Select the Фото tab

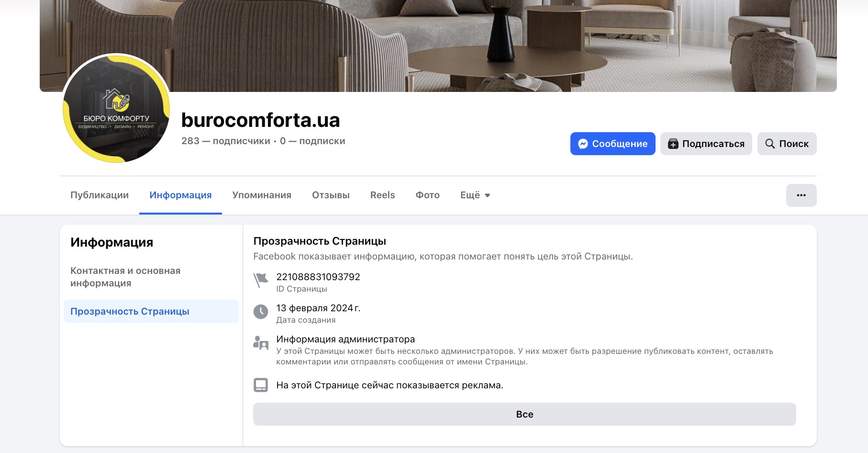[x=427, y=195]
